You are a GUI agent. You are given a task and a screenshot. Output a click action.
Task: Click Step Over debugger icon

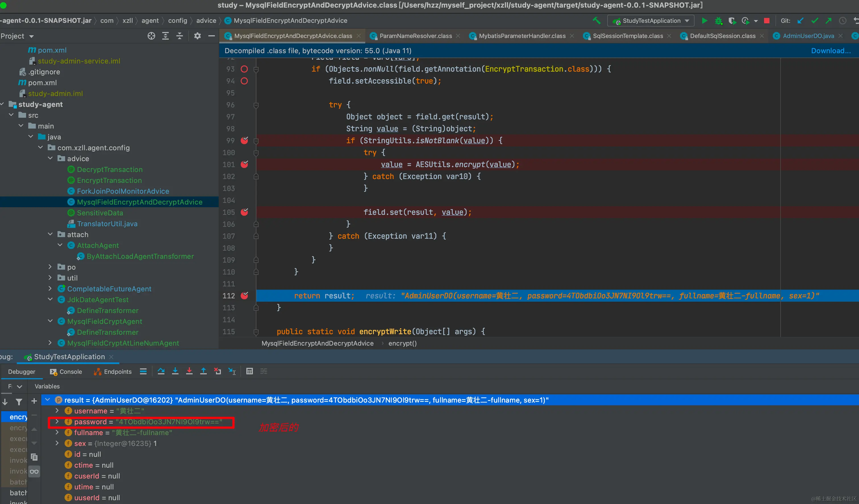click(161, 371)
